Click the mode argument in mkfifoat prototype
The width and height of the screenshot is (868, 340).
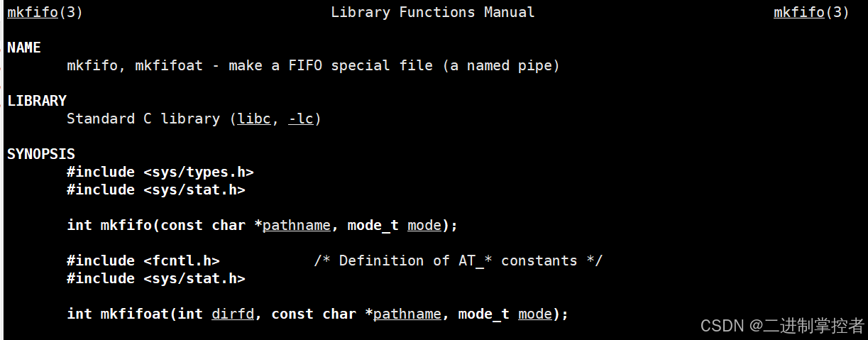click(x=534, y=314)
